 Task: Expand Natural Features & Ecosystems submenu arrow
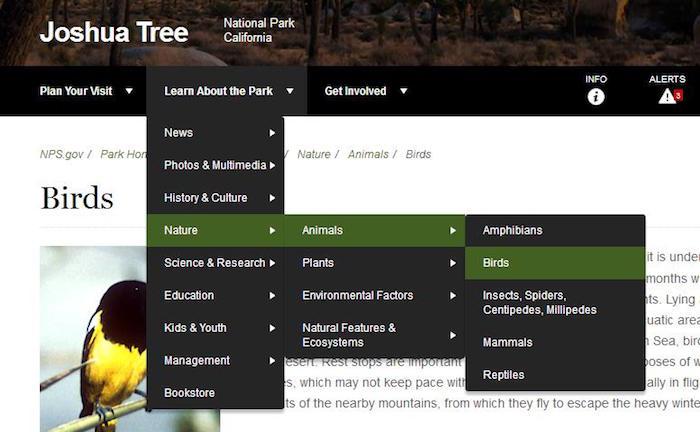(x=453, y=335)
